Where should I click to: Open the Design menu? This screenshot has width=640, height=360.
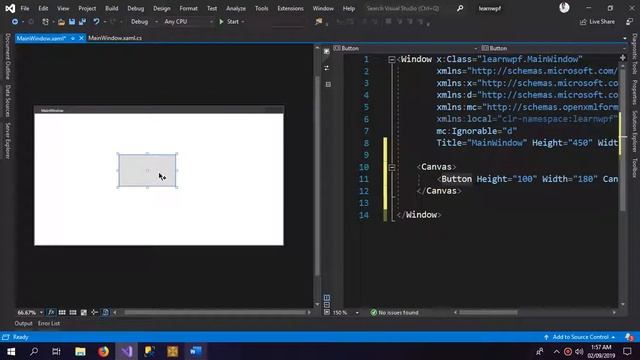(162, 8)
